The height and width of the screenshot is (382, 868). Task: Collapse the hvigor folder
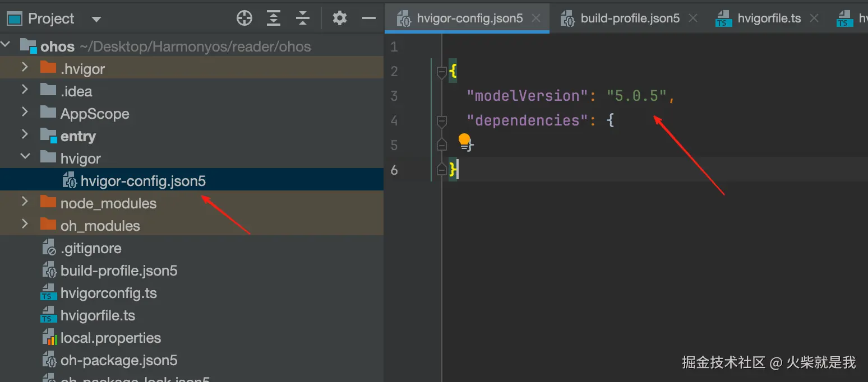click(x=25, y=157)
